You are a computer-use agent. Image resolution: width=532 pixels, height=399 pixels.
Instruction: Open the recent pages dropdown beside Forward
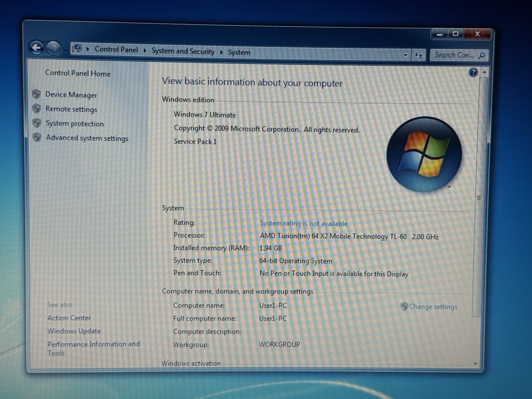pyautogui.click(x=66, y=49)
